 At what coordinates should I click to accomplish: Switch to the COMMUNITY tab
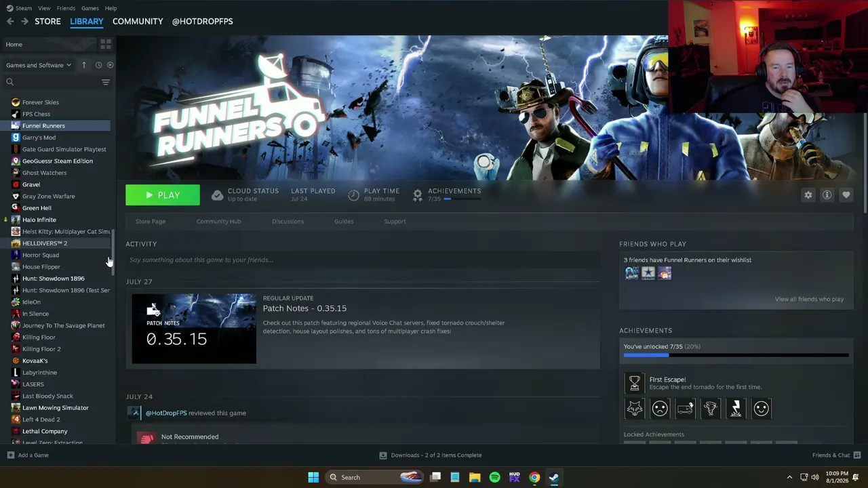[x=138, y=22]
